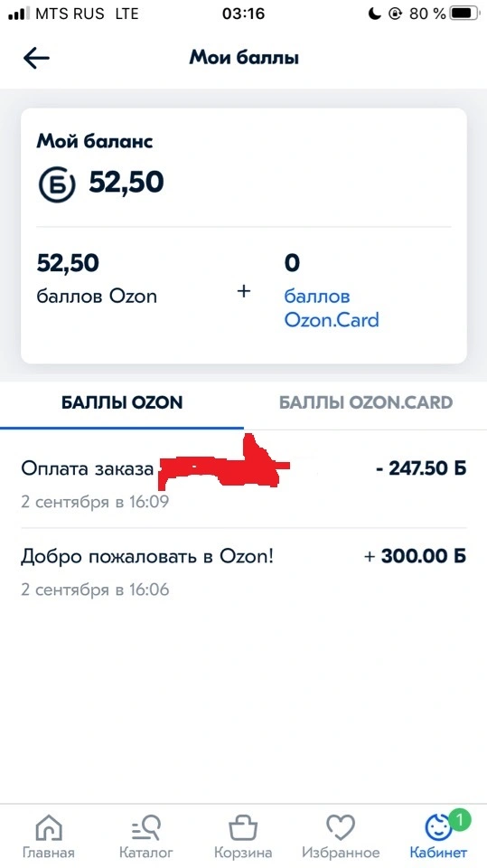Tap the back arrow icon
The width and height of the screenshot is (487, 868).
[36, 58]
